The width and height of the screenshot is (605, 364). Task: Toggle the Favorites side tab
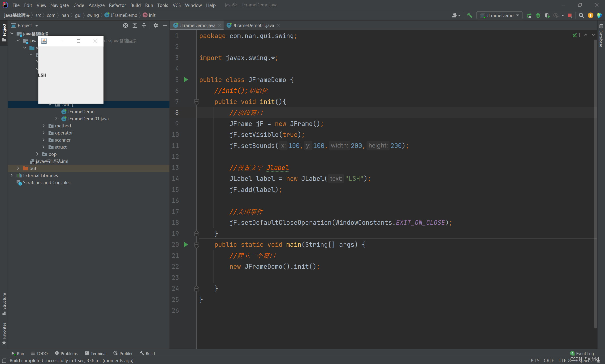tap(4, 334)
